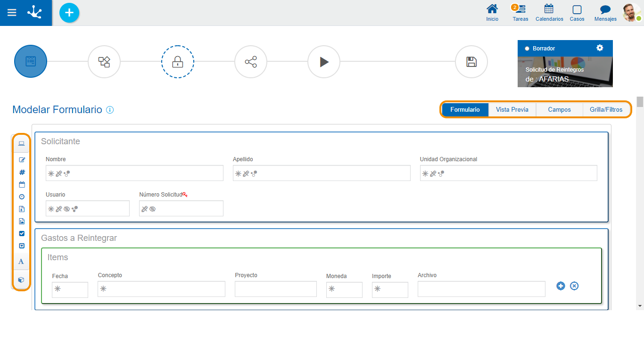Switch to Campos tab
This screenshot has width=644, height=362.
[x=559, y=109]
